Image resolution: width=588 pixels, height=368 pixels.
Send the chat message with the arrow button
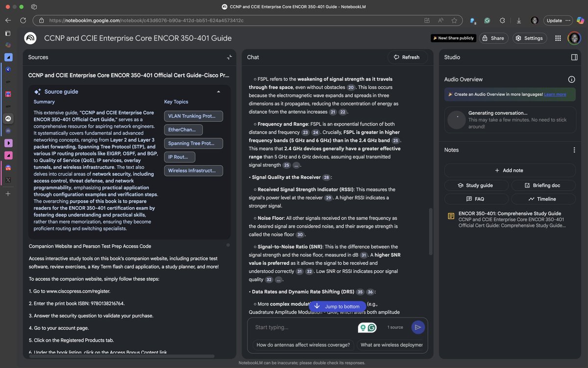[x=418, y=327]
